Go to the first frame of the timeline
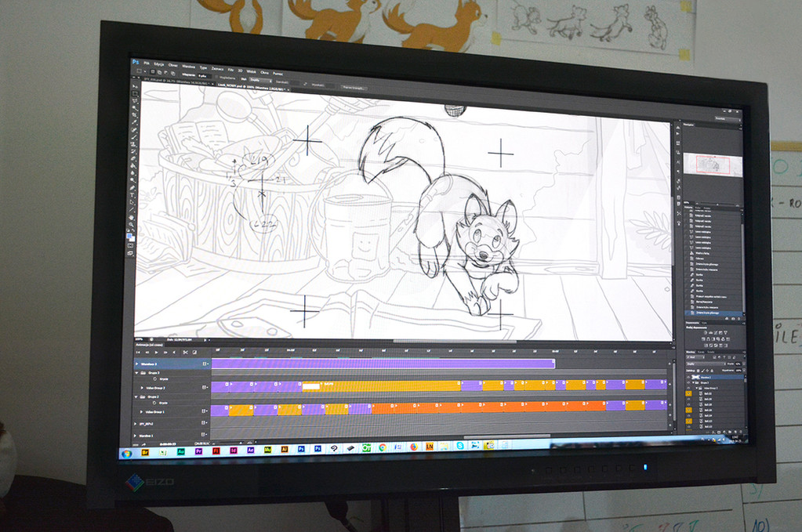Screen dimensions: 802x532 [x=138, y=353]
